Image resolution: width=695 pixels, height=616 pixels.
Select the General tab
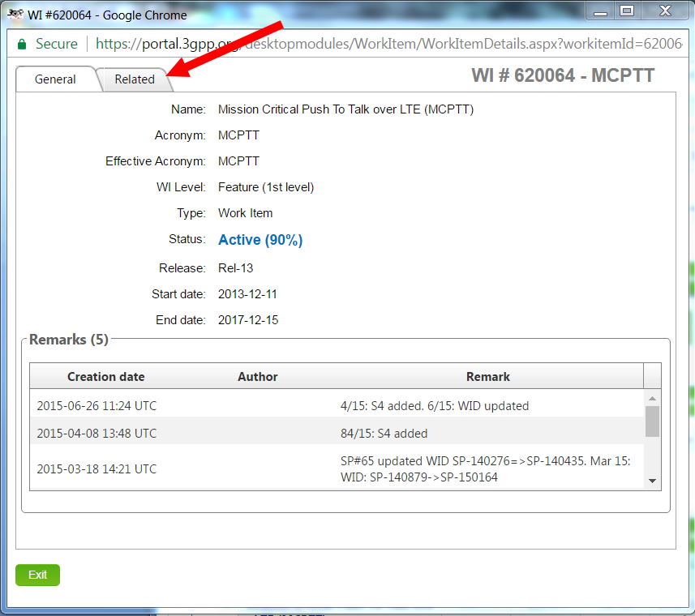(x=55, y=79)
